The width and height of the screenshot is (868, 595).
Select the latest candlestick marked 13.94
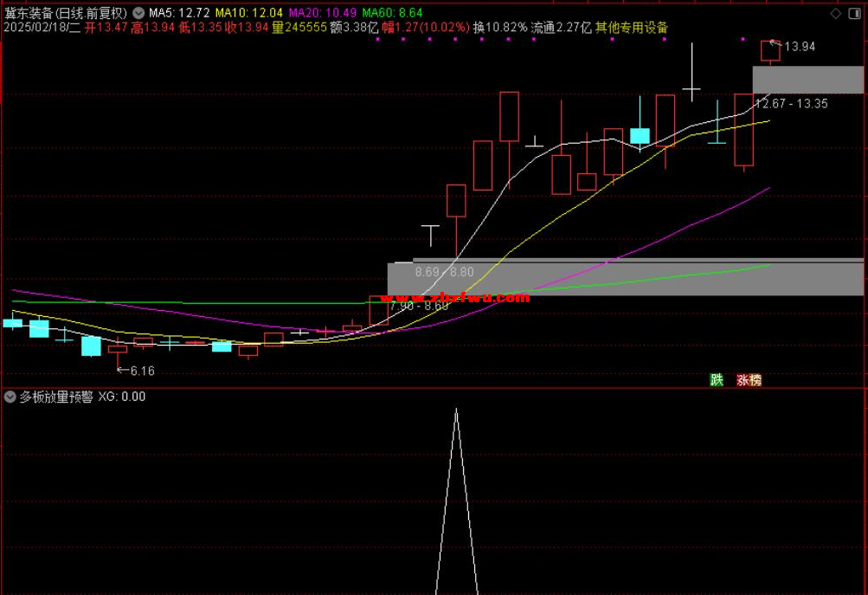pos(770,51)
